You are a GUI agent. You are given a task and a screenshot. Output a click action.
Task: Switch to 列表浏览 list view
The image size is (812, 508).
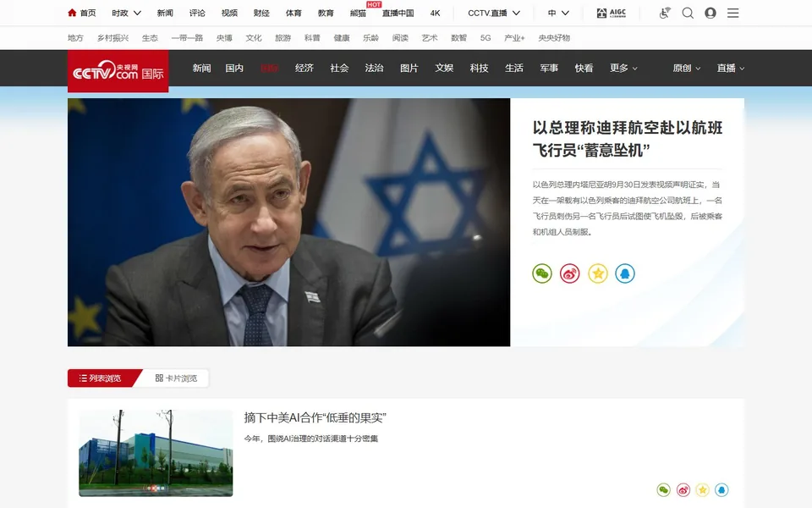click(x=102, y=378)
